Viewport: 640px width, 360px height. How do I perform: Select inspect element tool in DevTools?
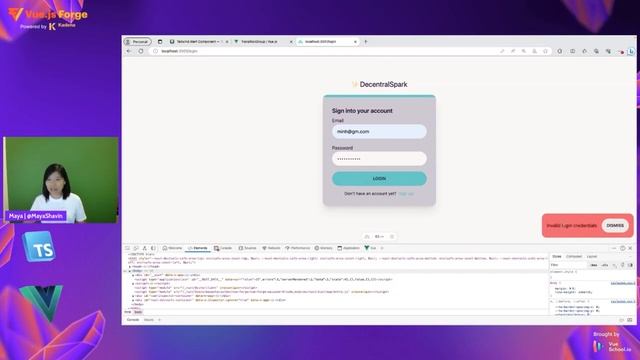[127, 248]
